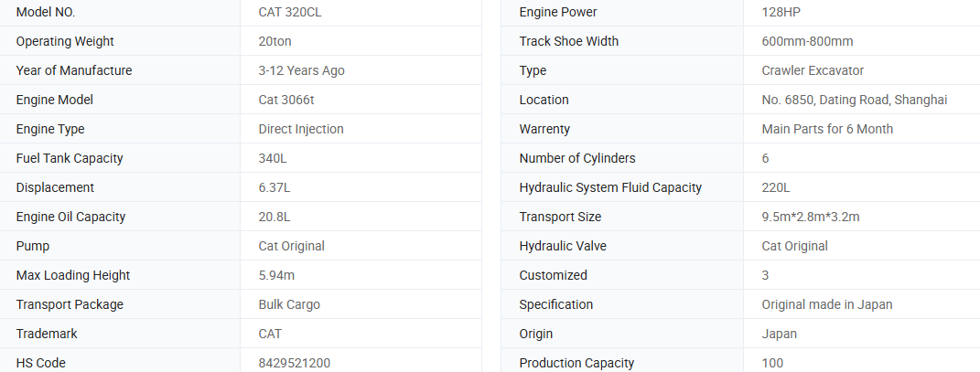This screenshot has width=980, height=372.
Task: Click the "220L" value
Action: (776, 188)
